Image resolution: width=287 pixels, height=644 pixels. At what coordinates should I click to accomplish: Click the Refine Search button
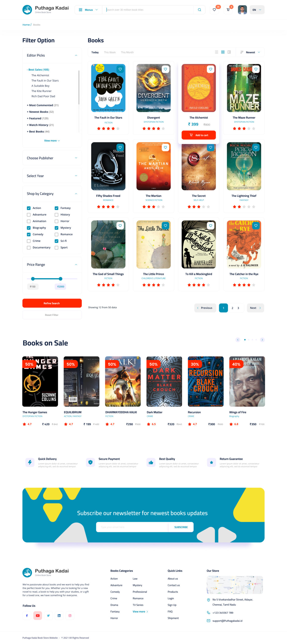(x=52, y=303)
